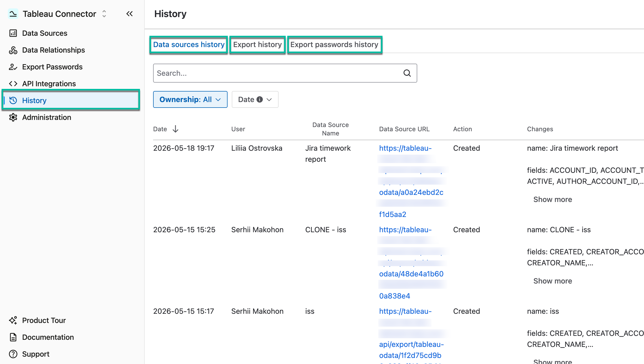The width and height of the screenshot is (644, 364).
Task: Show more changes for CLONE - iss
Action: click(x=552, y=281)
